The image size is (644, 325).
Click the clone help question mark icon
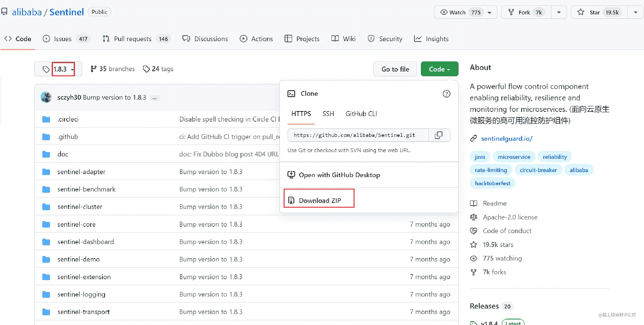point(446,94)
